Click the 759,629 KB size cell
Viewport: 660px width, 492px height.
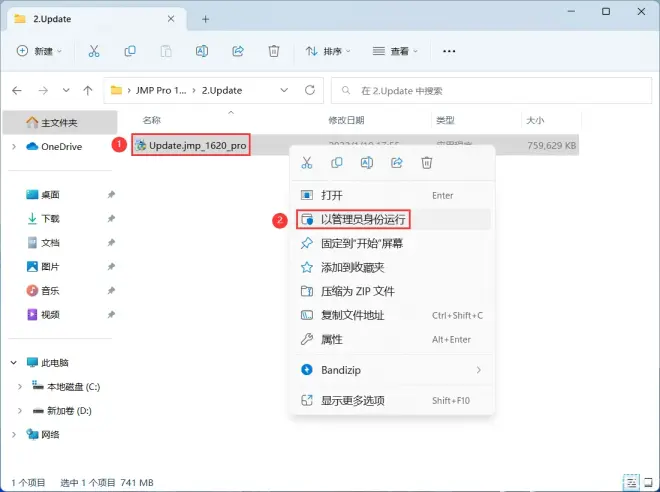coord(551,146)
